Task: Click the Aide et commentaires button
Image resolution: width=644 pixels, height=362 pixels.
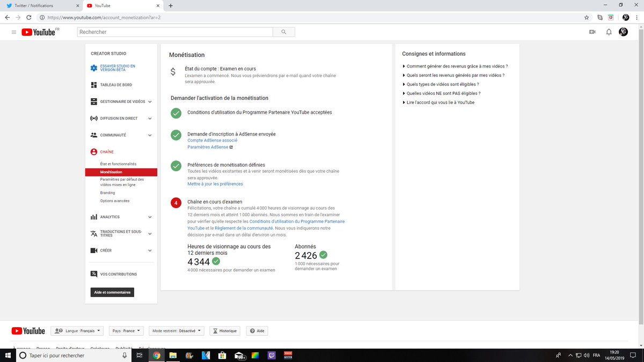Action: point(112,292)
